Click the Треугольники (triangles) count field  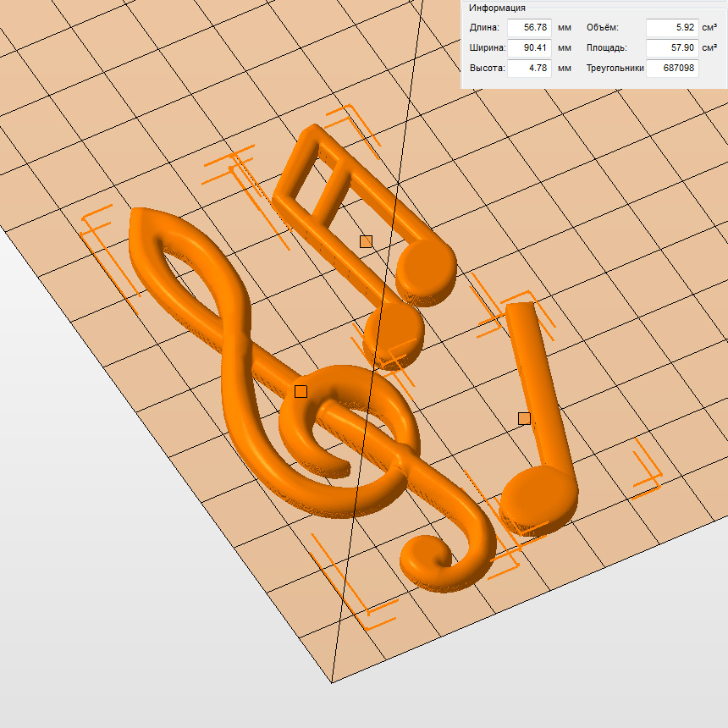(x=672, y=69)
